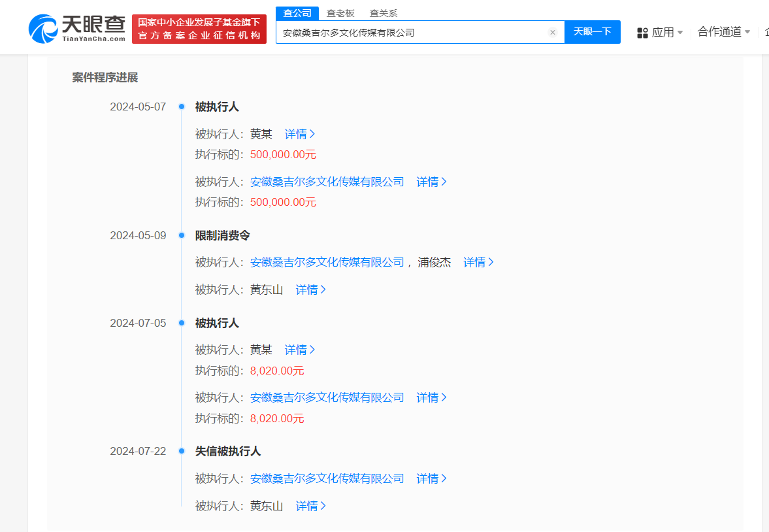Click the 天眼一下 search button

point(592,32)
